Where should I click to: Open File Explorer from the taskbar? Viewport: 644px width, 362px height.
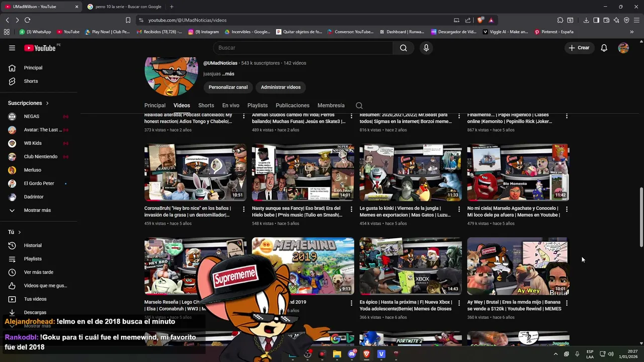click(337, 354)
